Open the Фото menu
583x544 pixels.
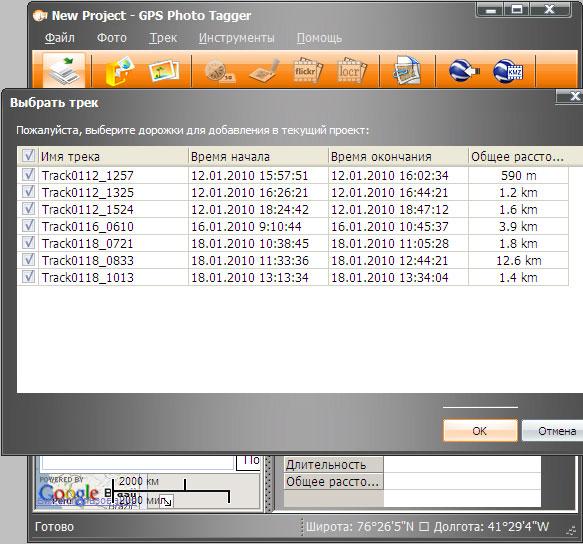pyautogui.click(x=112, y=38)
